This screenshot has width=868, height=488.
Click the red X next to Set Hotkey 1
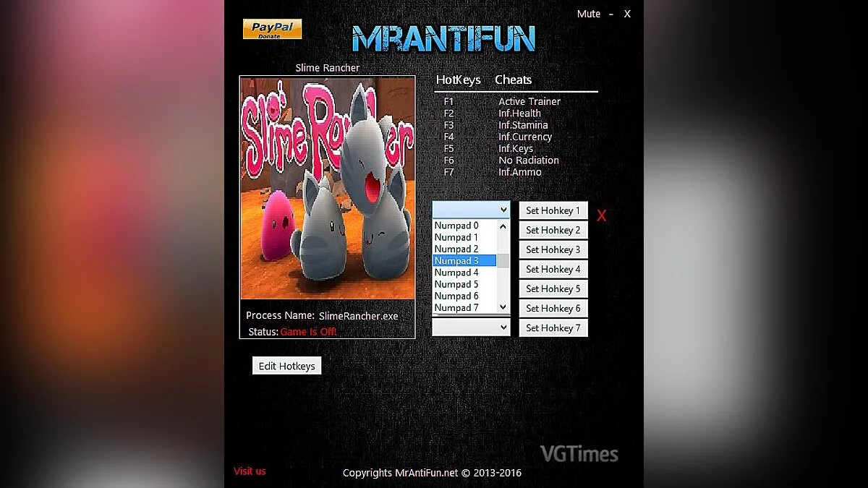tap(601, 215)
